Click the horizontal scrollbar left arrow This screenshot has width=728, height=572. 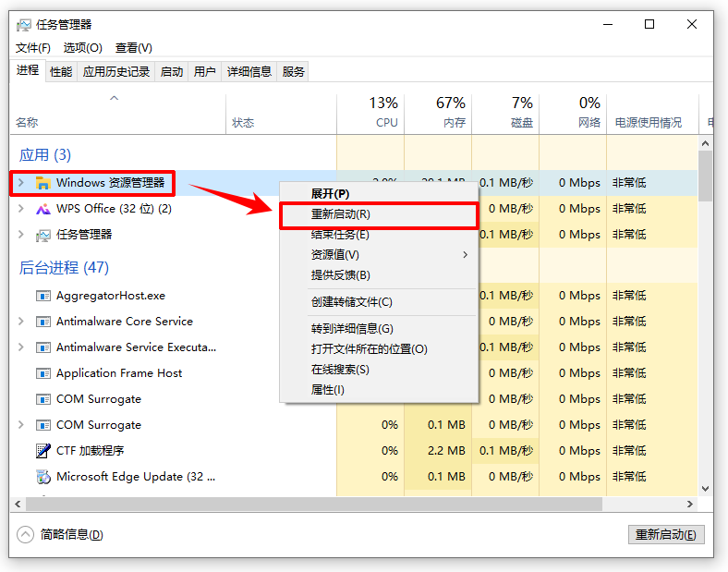coord(18,504)
